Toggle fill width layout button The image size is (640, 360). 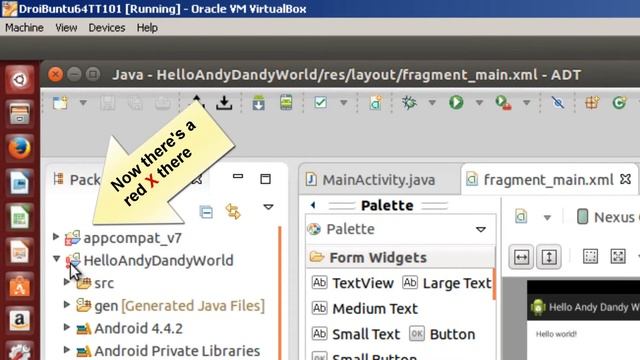click(521, 257)
